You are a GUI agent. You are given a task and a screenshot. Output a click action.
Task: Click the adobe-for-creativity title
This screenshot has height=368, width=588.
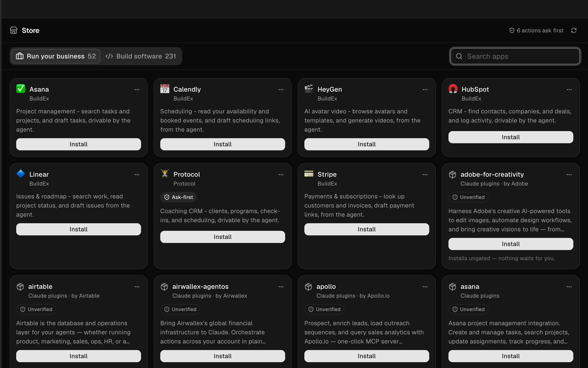pos(492,174)
